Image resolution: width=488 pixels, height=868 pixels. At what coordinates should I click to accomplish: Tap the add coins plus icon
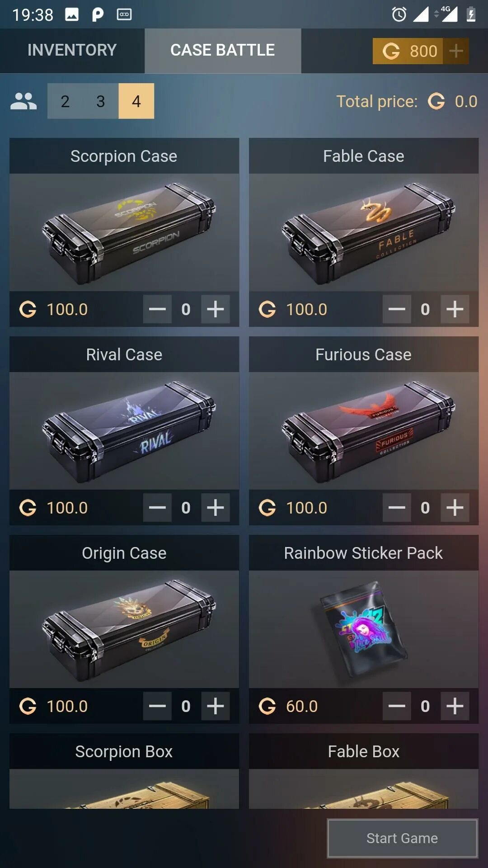click(456, 51)
